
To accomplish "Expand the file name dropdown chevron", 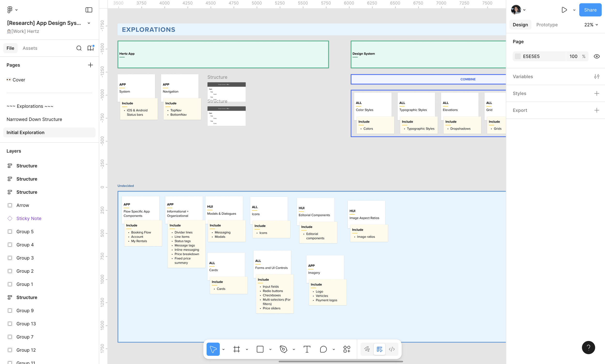I will point(89,23).
